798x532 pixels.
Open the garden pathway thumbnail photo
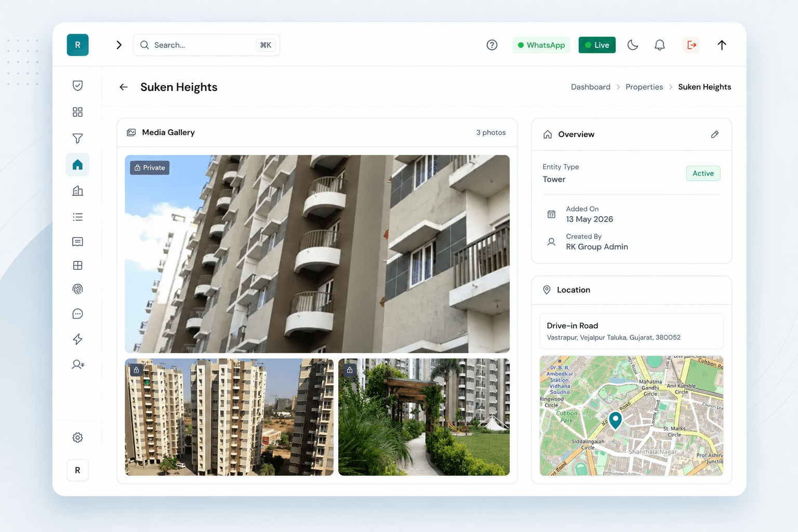click(424, 417)
